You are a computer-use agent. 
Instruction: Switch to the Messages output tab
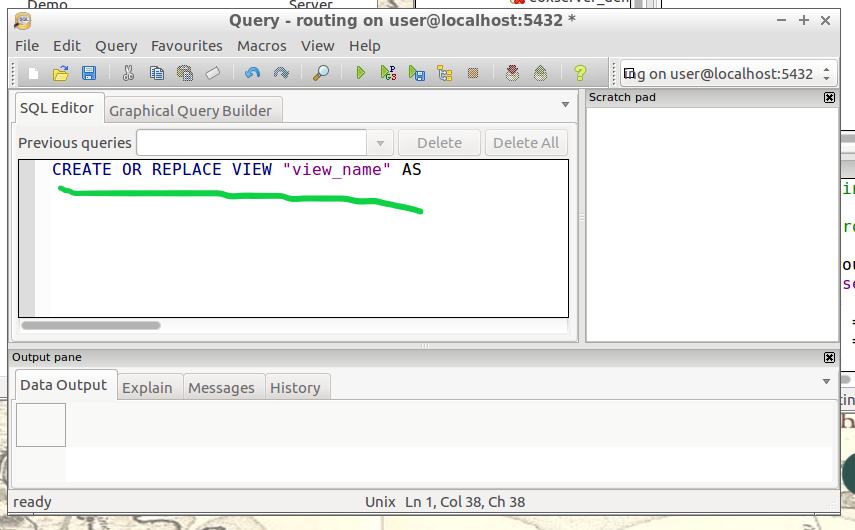221,388
